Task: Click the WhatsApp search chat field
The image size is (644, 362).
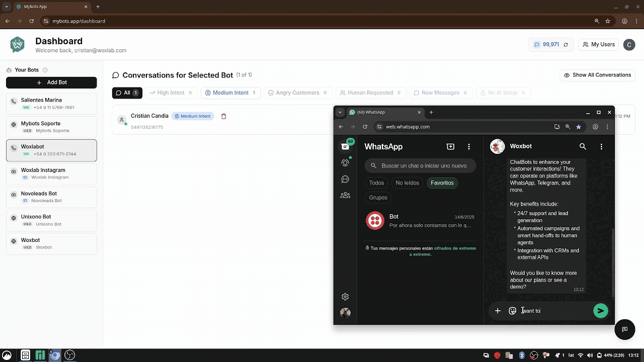Action: (420, 165)
